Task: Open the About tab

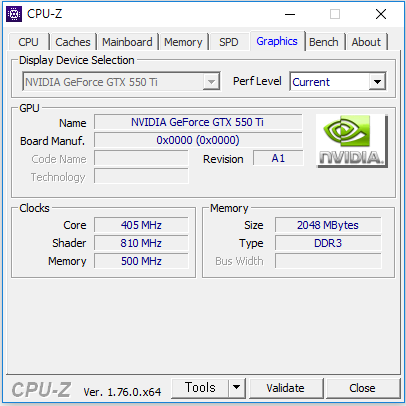Action: (x=366, y=42)
